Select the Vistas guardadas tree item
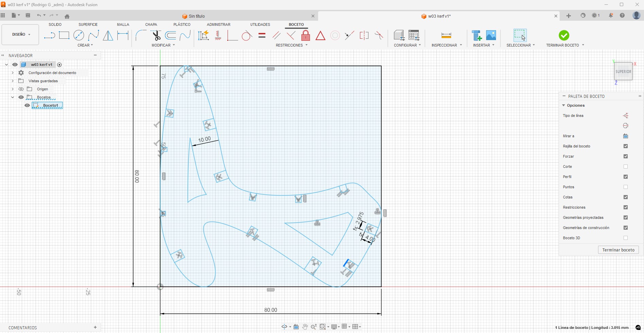Image resolution: width=644 pixels, height=333 pixels. pyautogui.click(x=43, y=81)
